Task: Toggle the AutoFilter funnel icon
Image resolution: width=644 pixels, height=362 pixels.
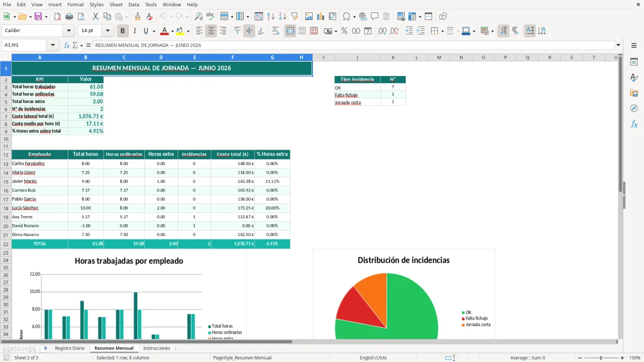Action: (x=294, y=17)
